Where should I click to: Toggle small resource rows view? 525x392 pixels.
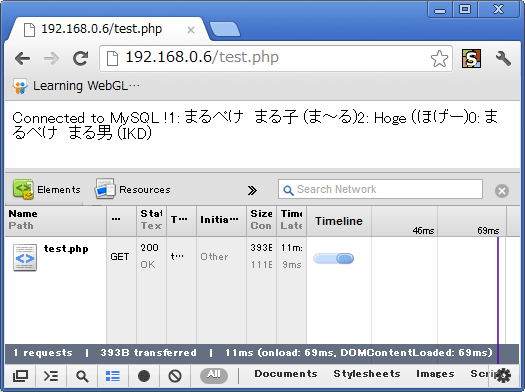pyautogui.click(x=113, y=376)
